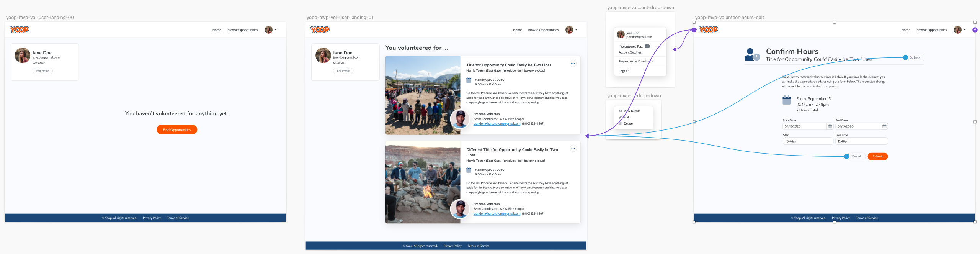This screenshot has width=980, height=254.
Task: Click the calendar icon beside Friday, September 15
Action: coord(787,100)
